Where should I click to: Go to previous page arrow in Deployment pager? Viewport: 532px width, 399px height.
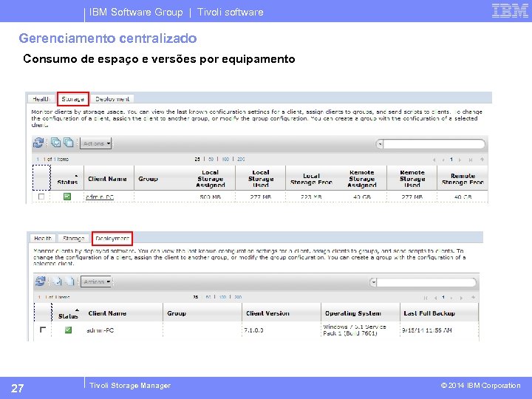(435, 298)
